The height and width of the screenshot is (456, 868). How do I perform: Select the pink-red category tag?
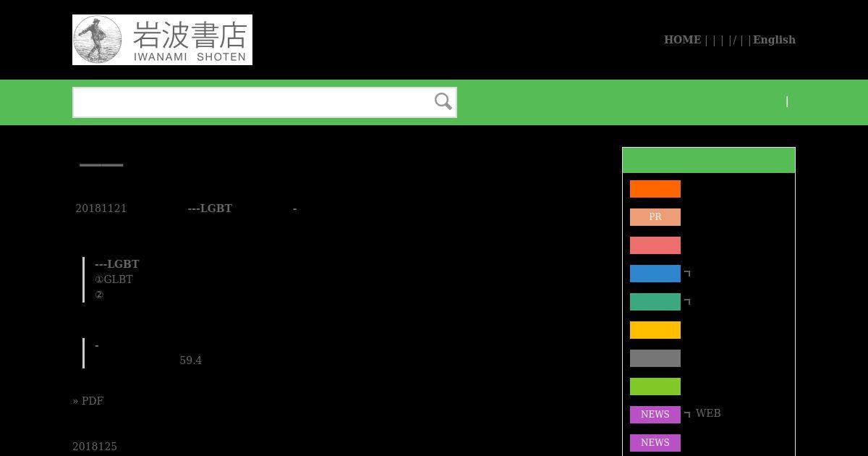(655, 245)
